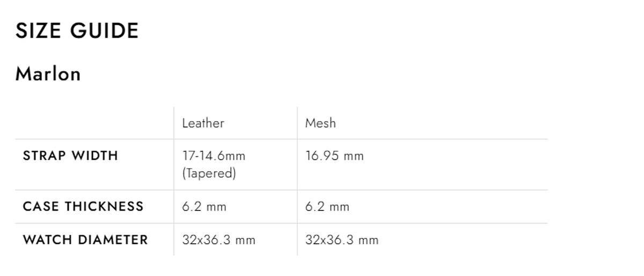Click the Leather column header
The height and width of the screenshot is (276, 644).
[x=203, y=123]
